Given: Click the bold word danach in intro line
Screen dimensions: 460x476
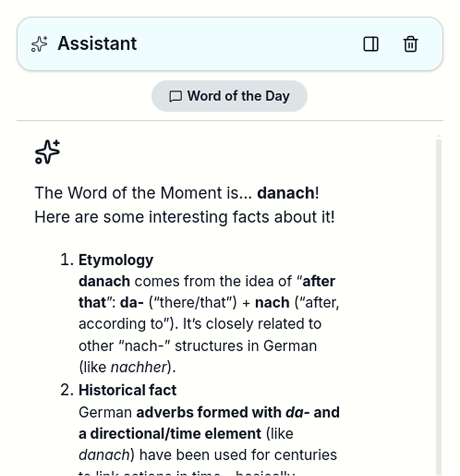Looking at the screenshot, I should (286, 193).
